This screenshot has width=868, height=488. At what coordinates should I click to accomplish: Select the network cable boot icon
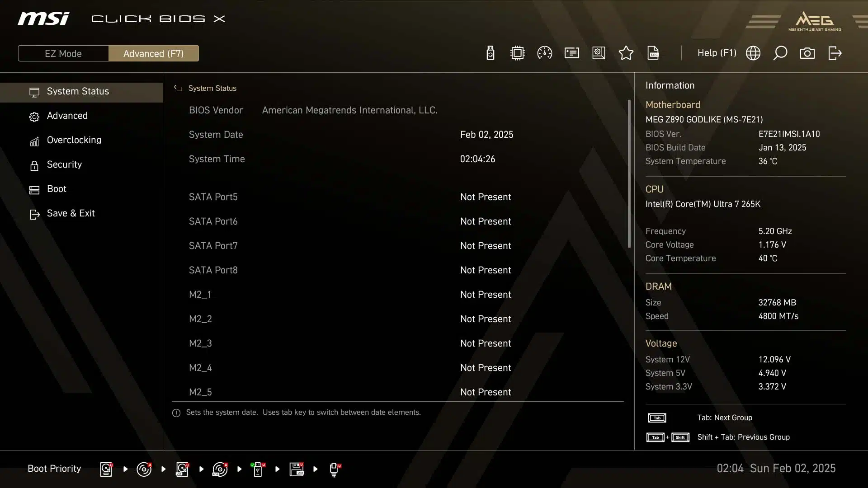pos(335,469)
